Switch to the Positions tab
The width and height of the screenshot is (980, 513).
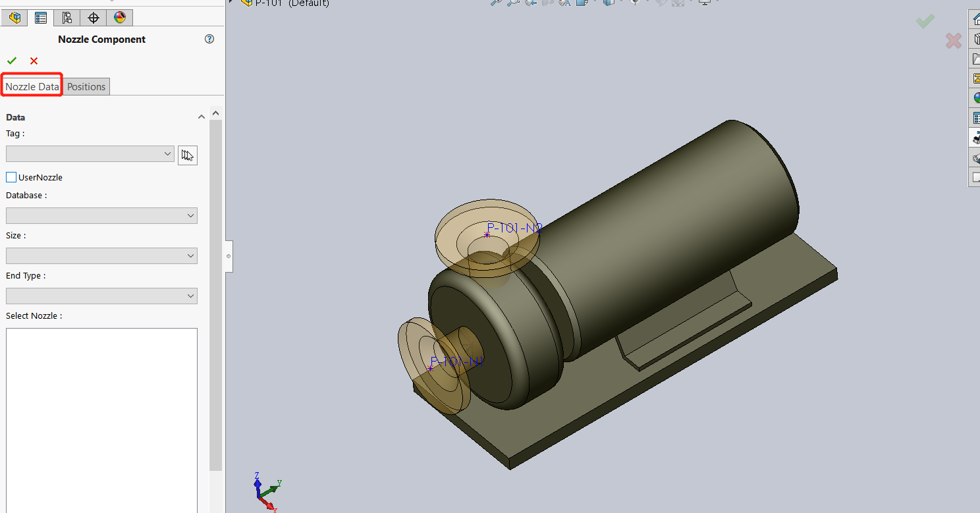pos(86,86)
